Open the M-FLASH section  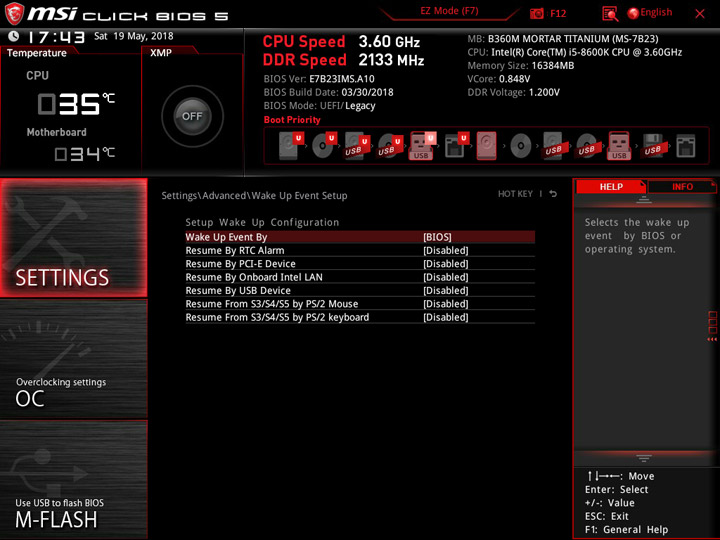point(73,479)
